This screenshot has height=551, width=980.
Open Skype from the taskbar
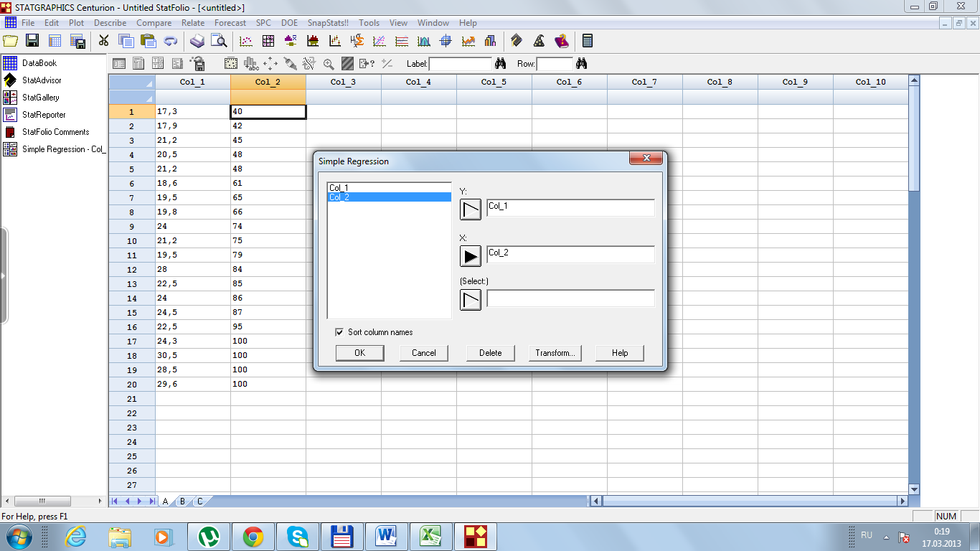pos(297,536)
